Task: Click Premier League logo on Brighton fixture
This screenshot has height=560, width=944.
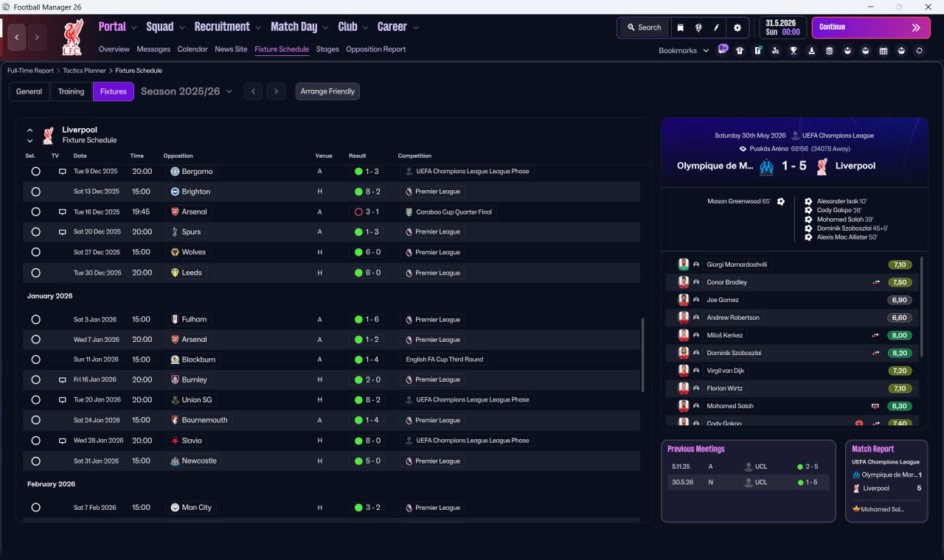Action: [409, 192]
